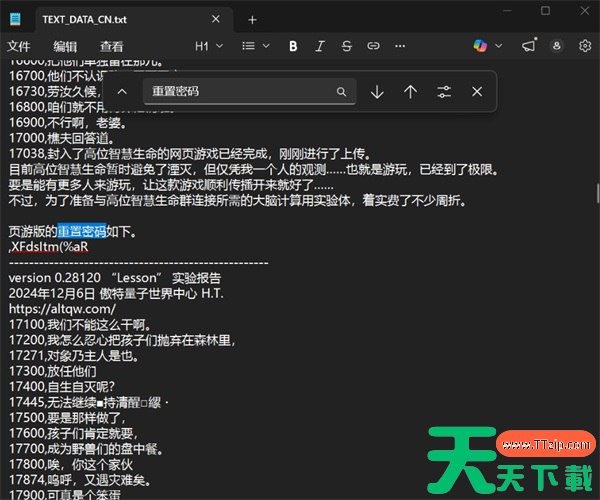
Task: Toggle bold formatting
Action: click(293, 46)
